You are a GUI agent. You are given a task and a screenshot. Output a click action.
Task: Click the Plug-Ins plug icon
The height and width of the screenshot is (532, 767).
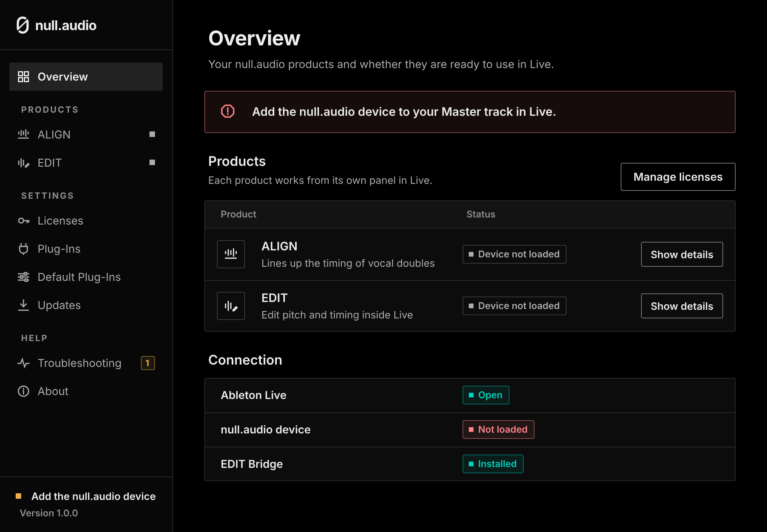(23, 249)
